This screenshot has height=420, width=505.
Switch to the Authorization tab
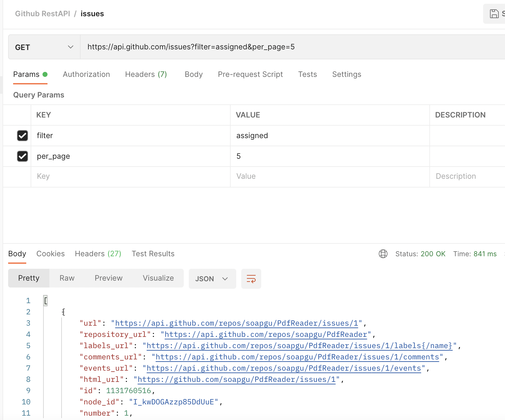(86, 74)
